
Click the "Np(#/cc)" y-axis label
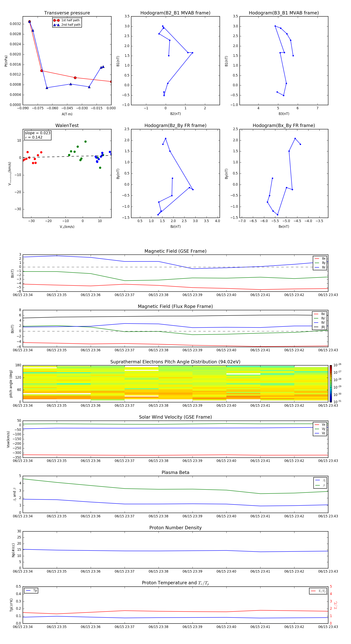tap(13, 550)
